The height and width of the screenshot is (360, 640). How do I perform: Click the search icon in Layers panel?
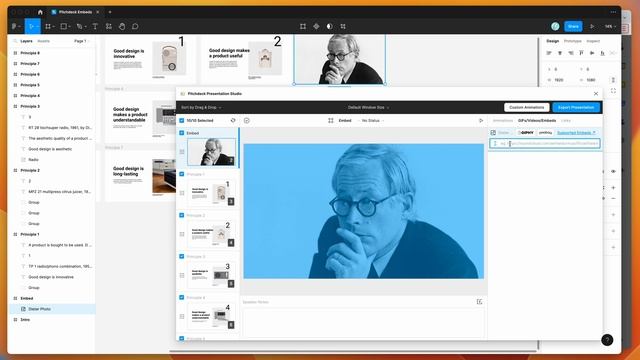pyautogui.click(x=16, y=41)
